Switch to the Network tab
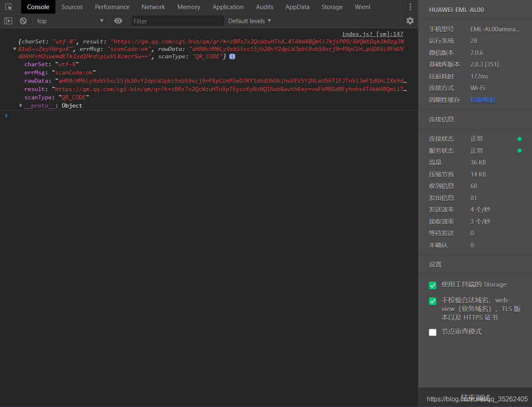The height and width of the screenshot is (407, 532). pos(153,7)
